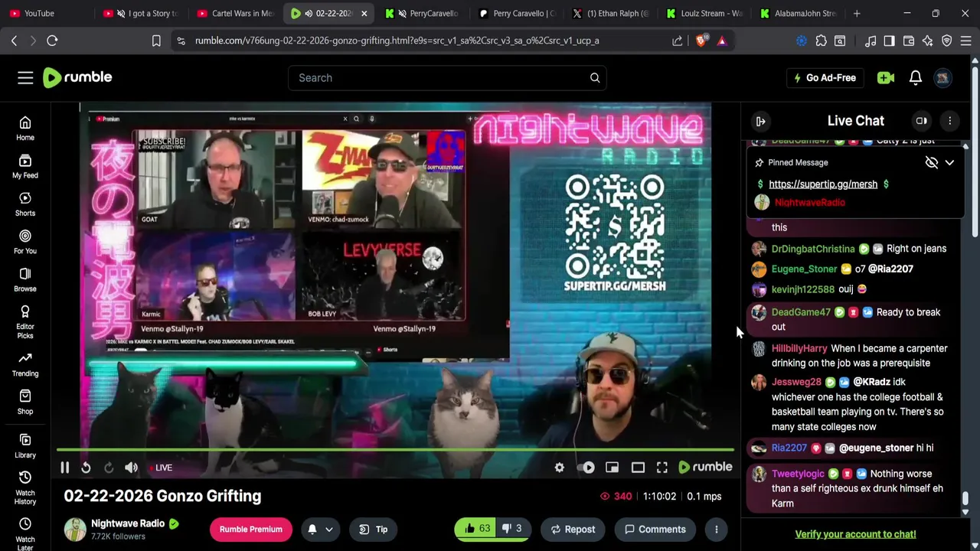The height and width of the screenshot is (551, 980).
Task: Switch to the Loulz Stream tab
Action: (x=705, y=13)
